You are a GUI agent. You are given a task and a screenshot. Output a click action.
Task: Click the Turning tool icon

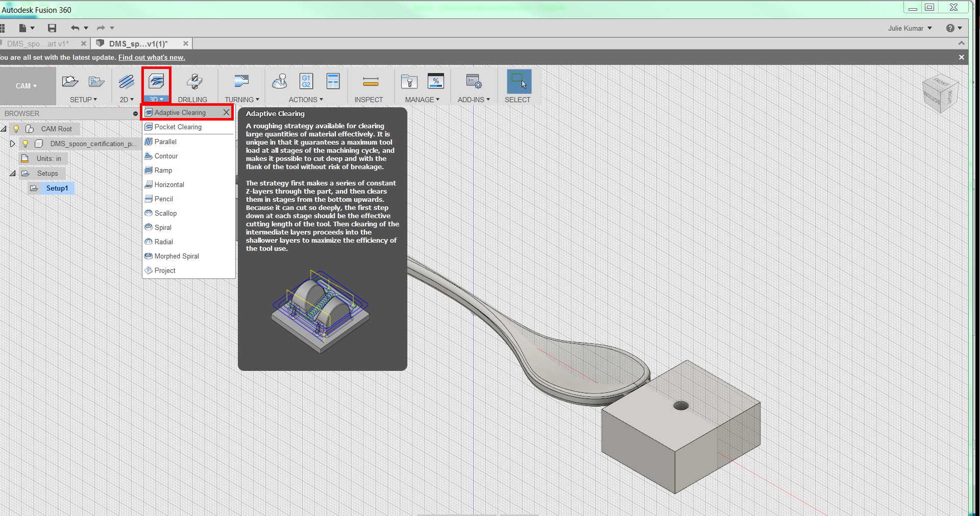click(241, 81)
